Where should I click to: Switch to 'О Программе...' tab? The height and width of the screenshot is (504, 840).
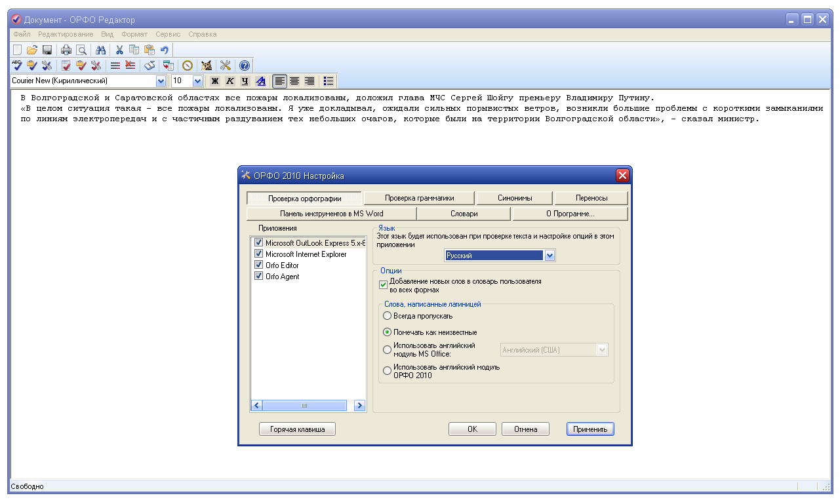coord(570,214)
